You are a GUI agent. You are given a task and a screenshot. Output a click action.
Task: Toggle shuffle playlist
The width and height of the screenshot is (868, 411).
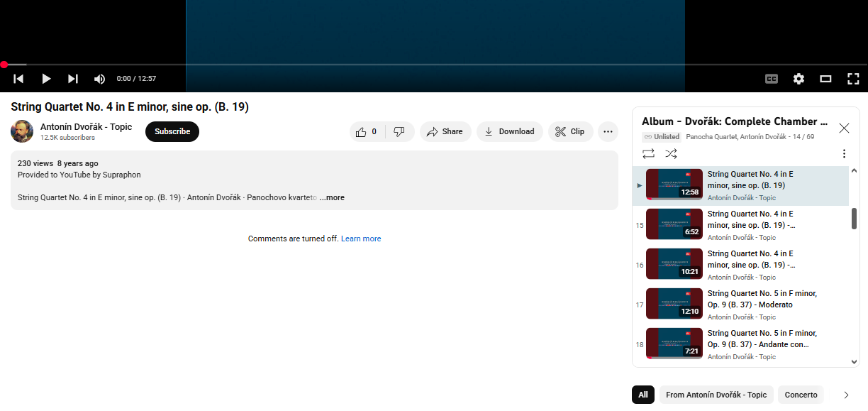pyautogui.click(x=671, y=153)
